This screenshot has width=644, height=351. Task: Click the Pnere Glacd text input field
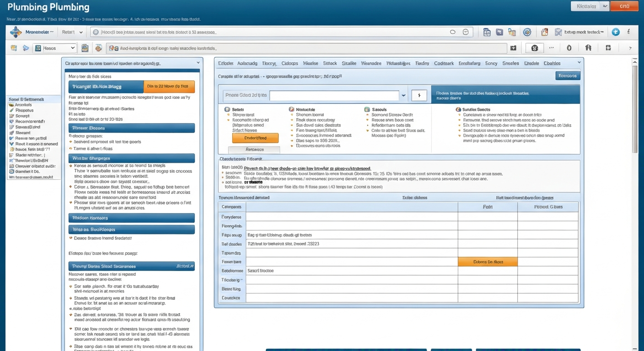(x=334, y=96)
